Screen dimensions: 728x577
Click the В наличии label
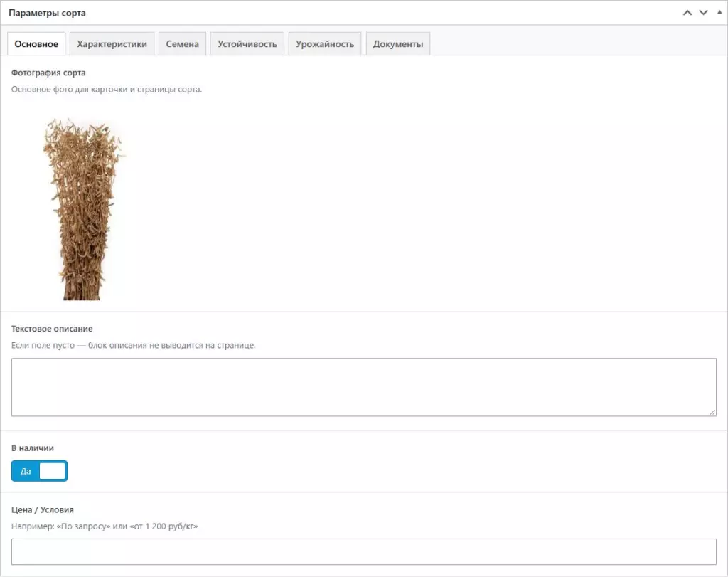click(x=33, y=448)
